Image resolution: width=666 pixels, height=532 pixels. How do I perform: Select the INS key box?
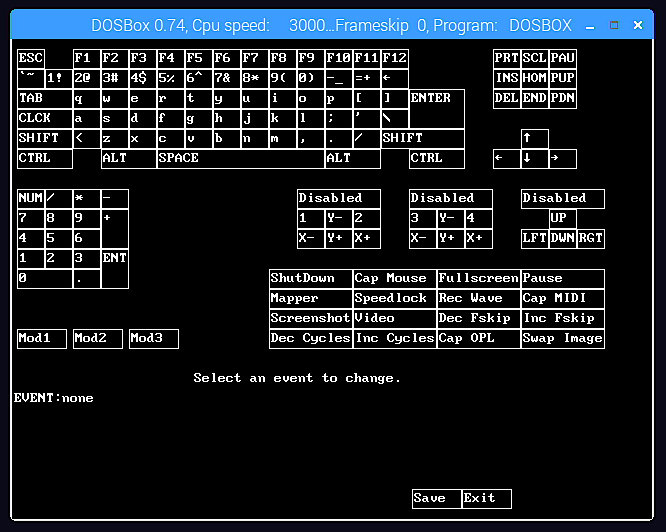tap(507, 79)
